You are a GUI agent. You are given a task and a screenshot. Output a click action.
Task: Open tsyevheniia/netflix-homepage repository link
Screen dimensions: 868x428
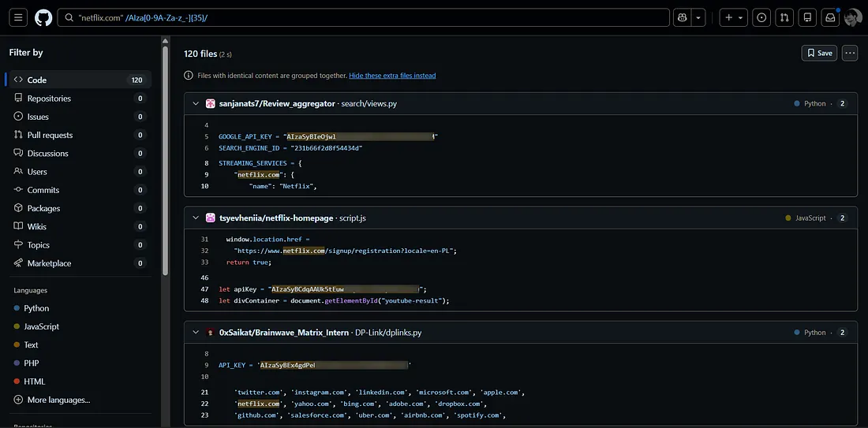tap(276, 218)
